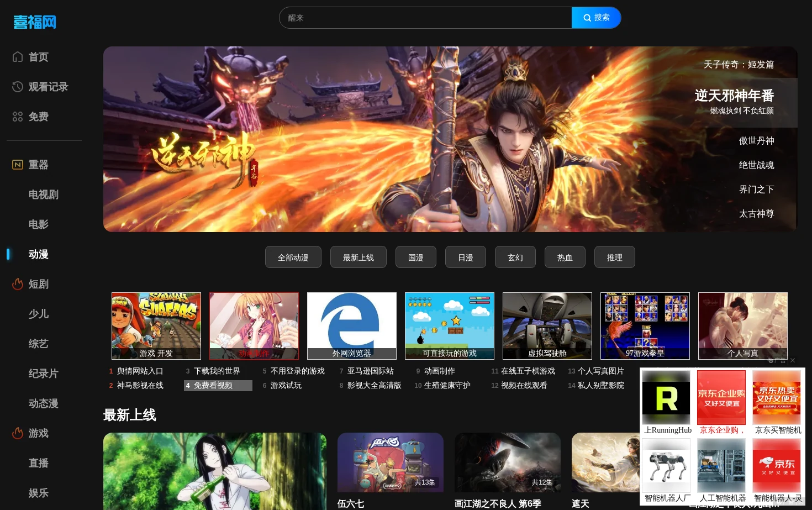Open the 可直接玩的游戏 thumbnail
The height and width of the screenshot is (510, 812).
450,326
